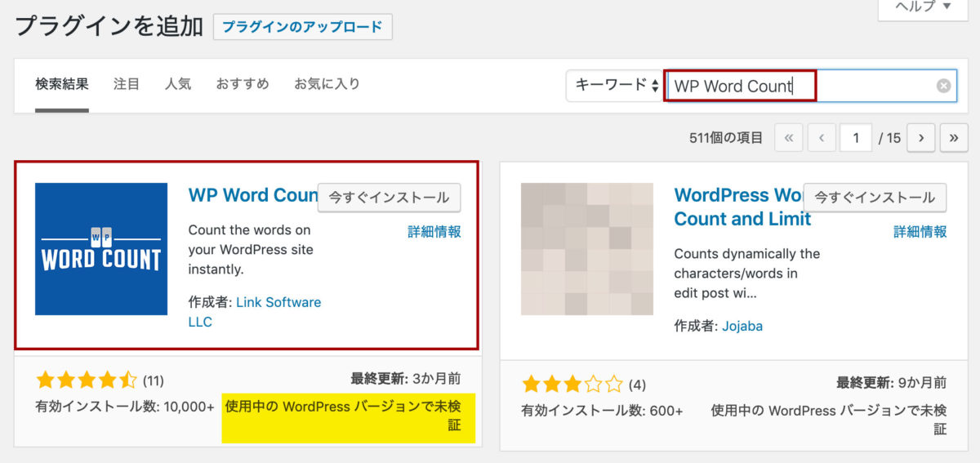Select the おすすめ tab
This screenshot has width=980, height=463.
coord(243,84)
